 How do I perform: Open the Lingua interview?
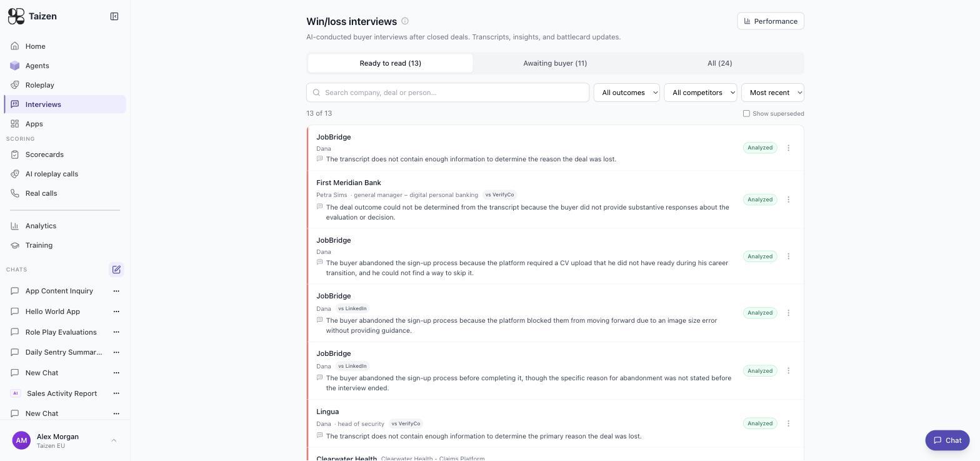(x=555, y=423)
